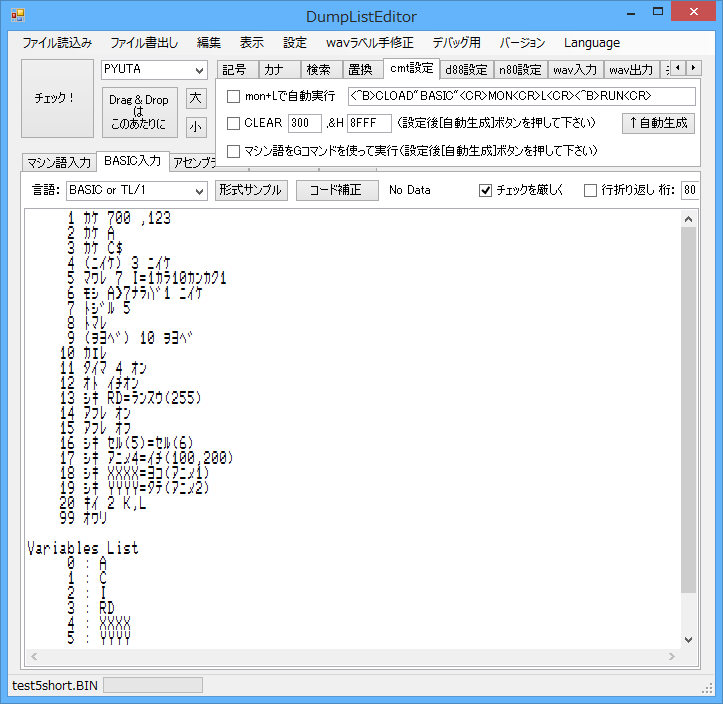
Task: Open 設定 menu
Action: 295,43
